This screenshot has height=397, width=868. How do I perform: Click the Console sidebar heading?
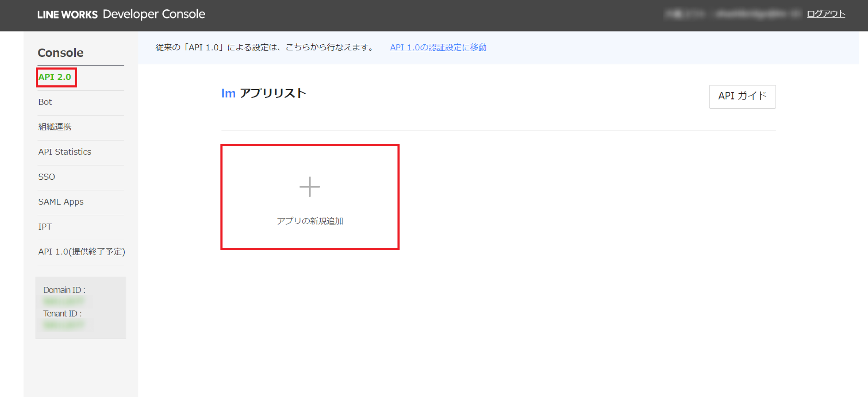(x=61, y=53)
